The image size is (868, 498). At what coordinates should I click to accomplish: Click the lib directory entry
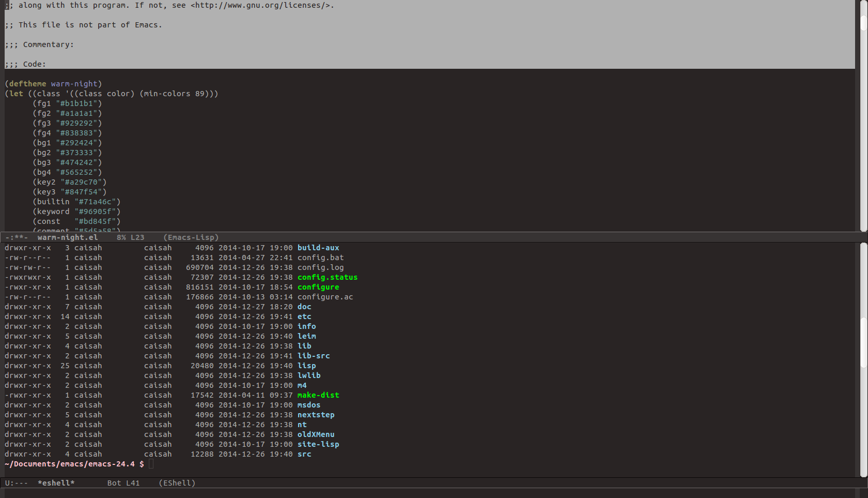pyautogui.click(x=304, y=346)
